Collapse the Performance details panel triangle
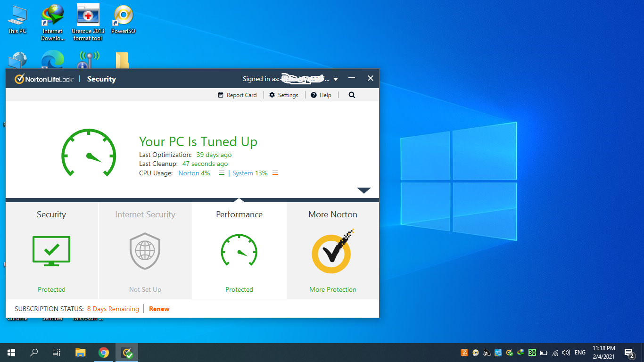Viewport: 644px width, 362px height. [x=364, y=190]
